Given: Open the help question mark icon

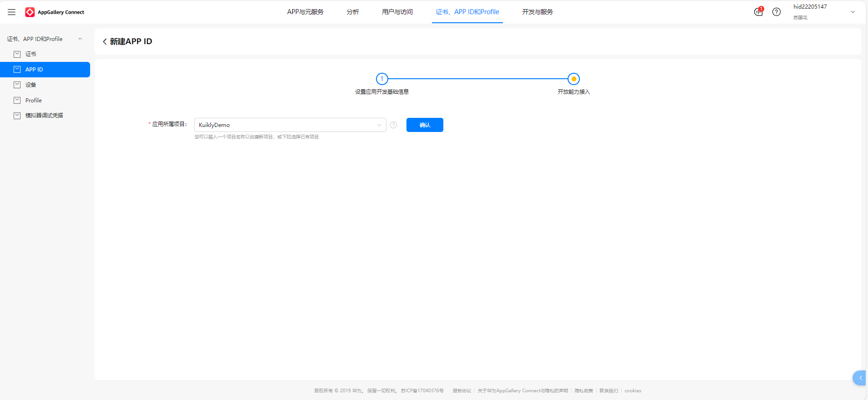Looking at the screenshot, I should [777, 12].
